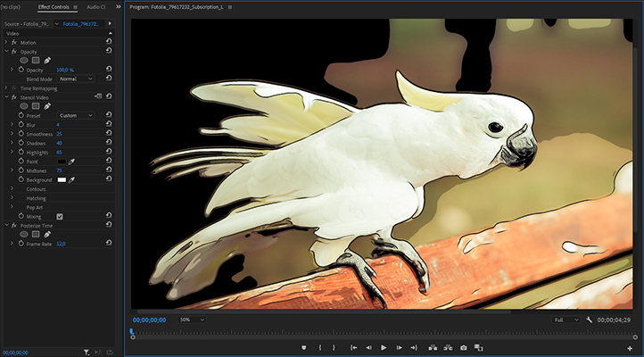Pick Paint color with the eyedropper

pos(71,162)
